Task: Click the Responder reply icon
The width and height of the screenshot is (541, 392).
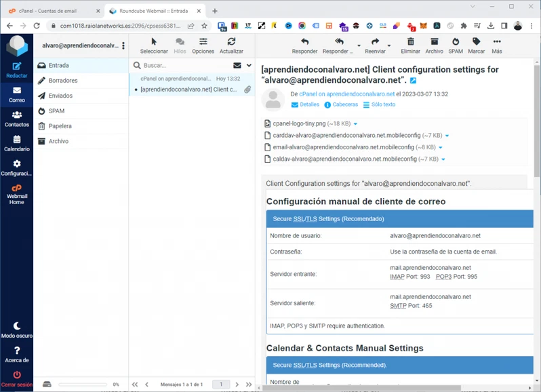Action: pyautogui.click(x=304, y=42)
